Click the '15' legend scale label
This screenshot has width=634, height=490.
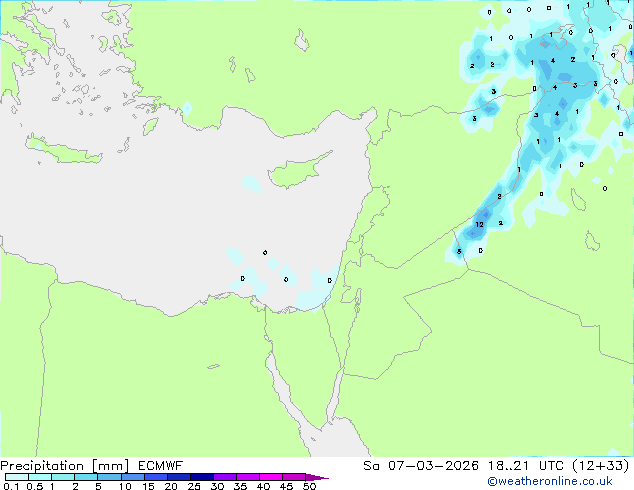[x=148, y=486]
